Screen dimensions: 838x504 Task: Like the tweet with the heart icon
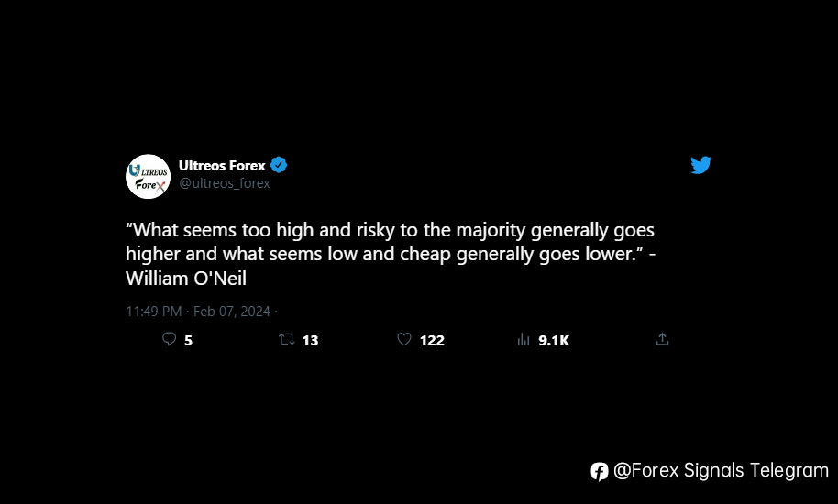click(404, 339)
